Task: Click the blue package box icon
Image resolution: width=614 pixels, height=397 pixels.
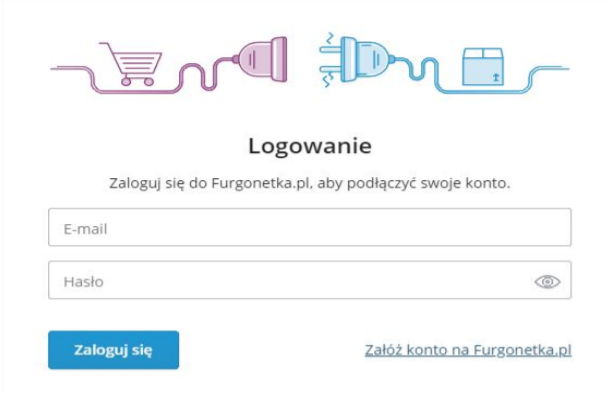Action: pos(483,67)
